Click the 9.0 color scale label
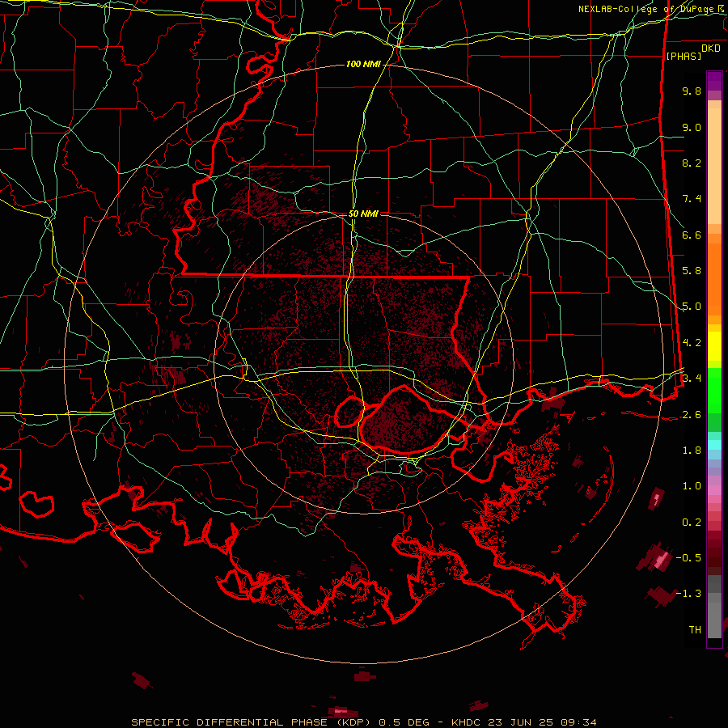 coord(692,128)
